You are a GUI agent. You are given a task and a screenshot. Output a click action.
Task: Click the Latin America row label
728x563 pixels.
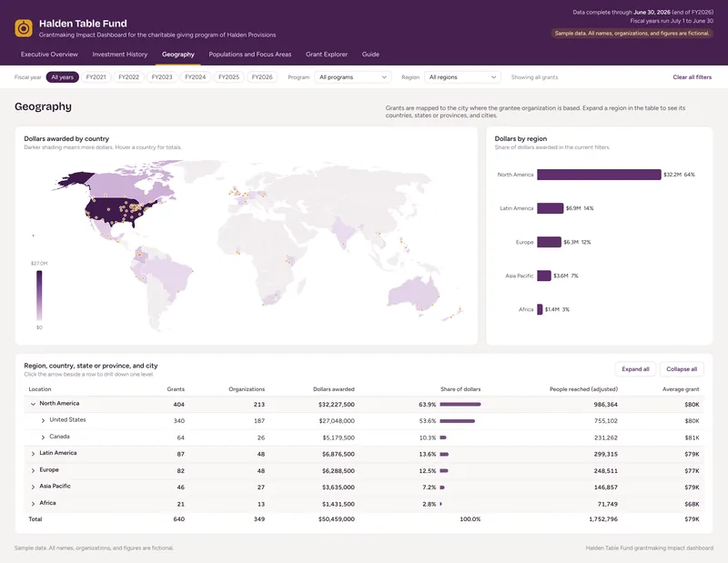pos(58,453)
